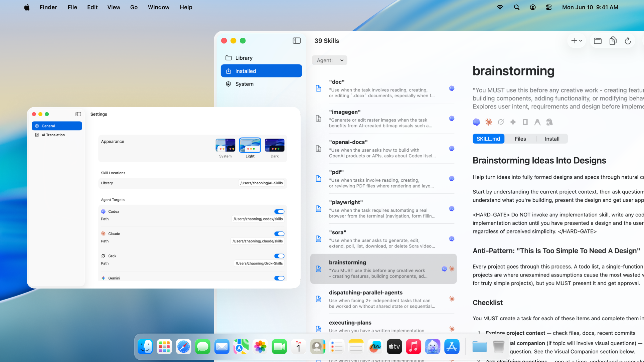
Task: Toggle the sidebar in the skills window
Action: [297, 41]
